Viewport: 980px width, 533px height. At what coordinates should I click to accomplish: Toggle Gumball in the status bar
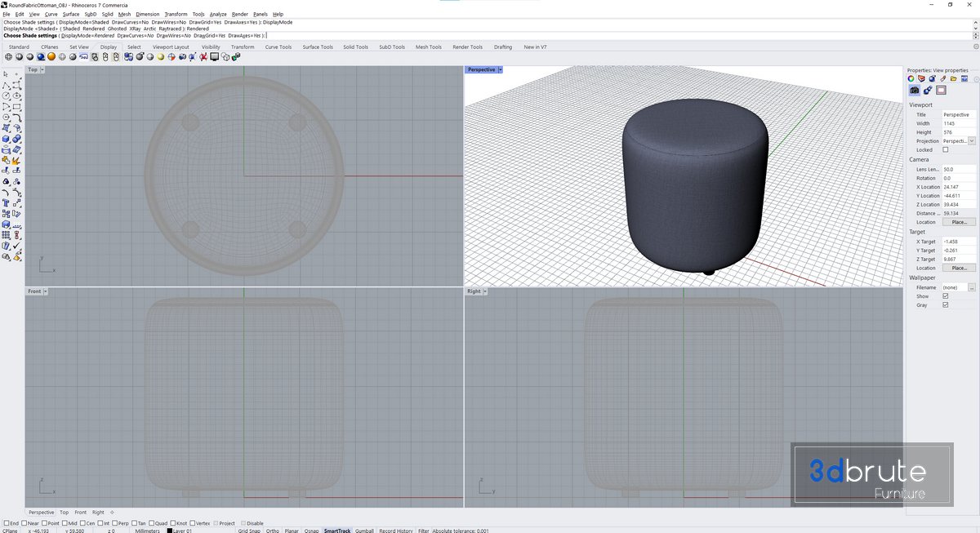coord(364,531)
